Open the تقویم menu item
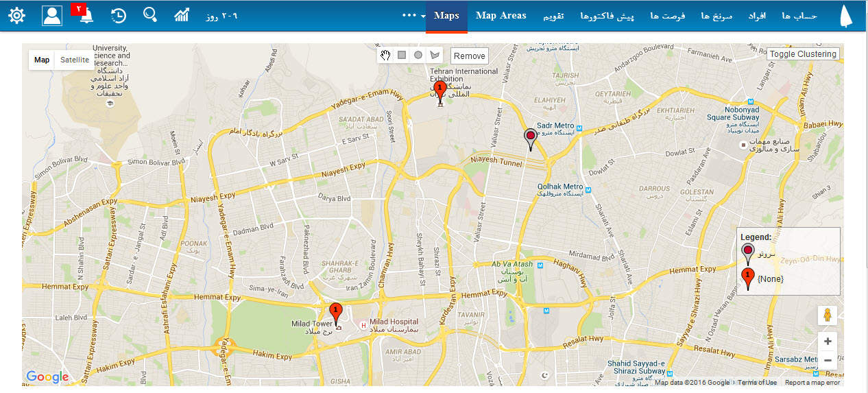 [553, 16]
